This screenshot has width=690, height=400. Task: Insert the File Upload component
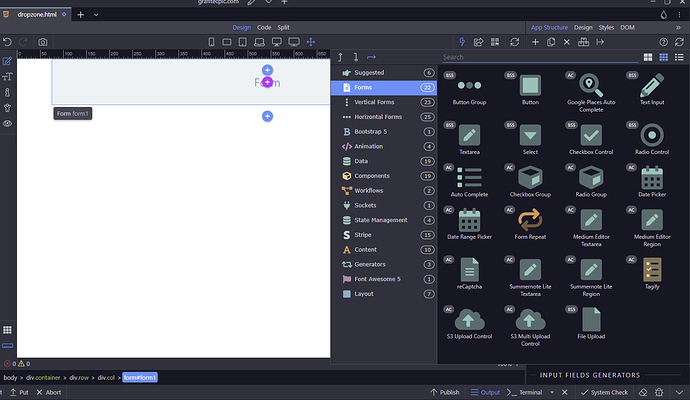(x=591, y=323)
